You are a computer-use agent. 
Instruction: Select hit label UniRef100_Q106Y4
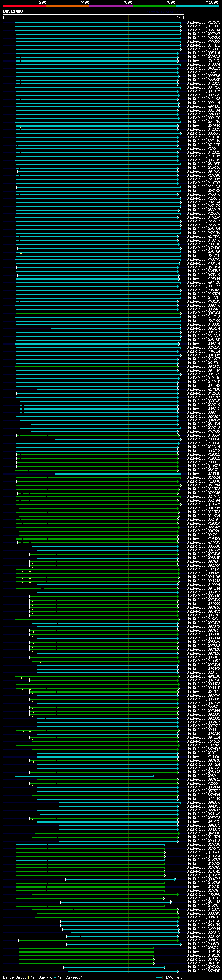203,856
